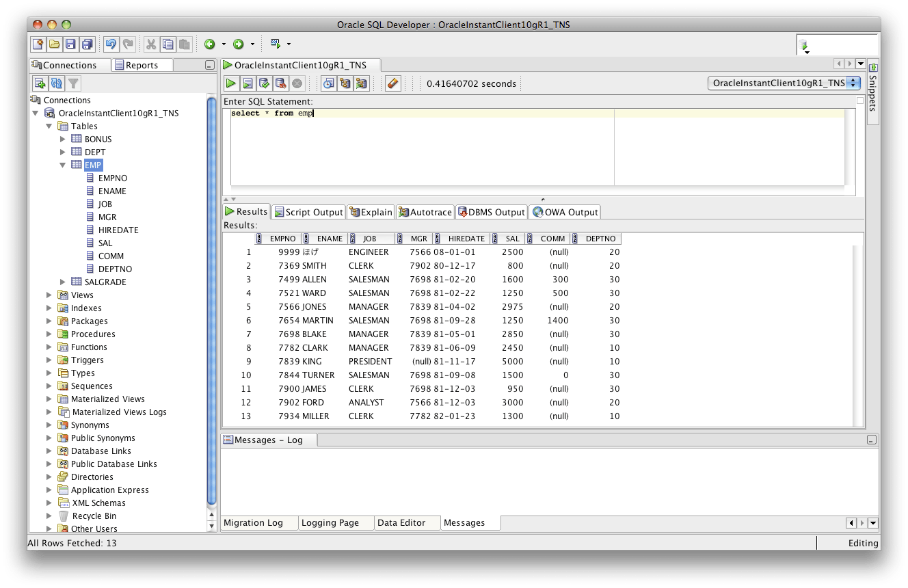Click the Run Script icon

coord(248,83)
